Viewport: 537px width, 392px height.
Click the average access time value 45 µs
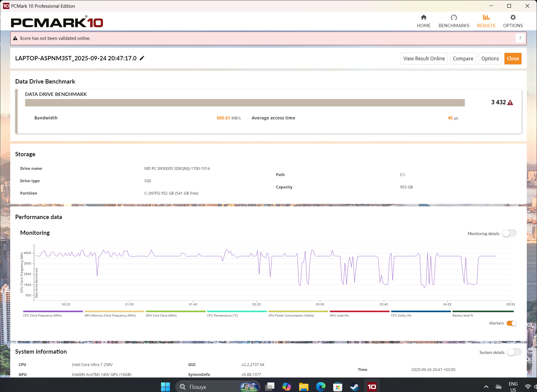453,118
